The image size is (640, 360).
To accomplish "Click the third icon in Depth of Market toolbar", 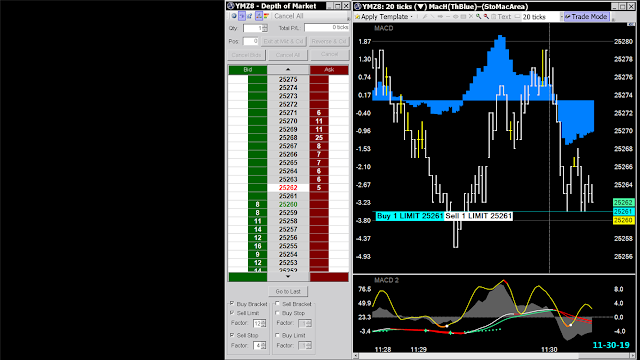I will [249, 16].
